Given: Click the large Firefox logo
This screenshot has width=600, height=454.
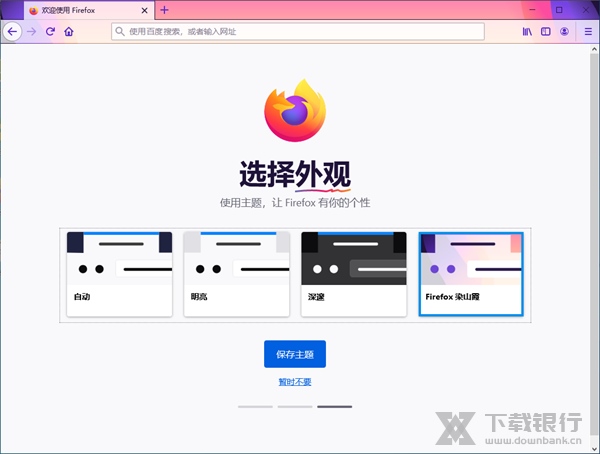Looking at the screenshot, I should click(x=295, y=110).
